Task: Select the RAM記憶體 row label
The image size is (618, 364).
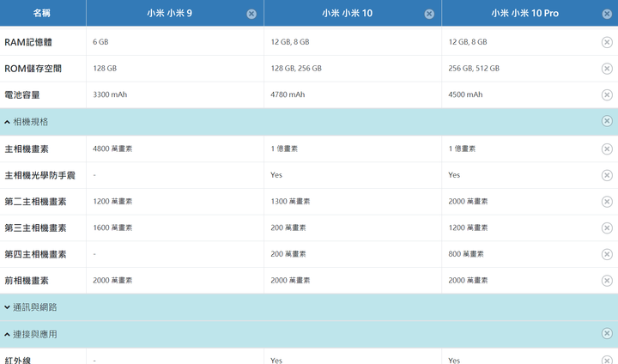Action: 28,42
